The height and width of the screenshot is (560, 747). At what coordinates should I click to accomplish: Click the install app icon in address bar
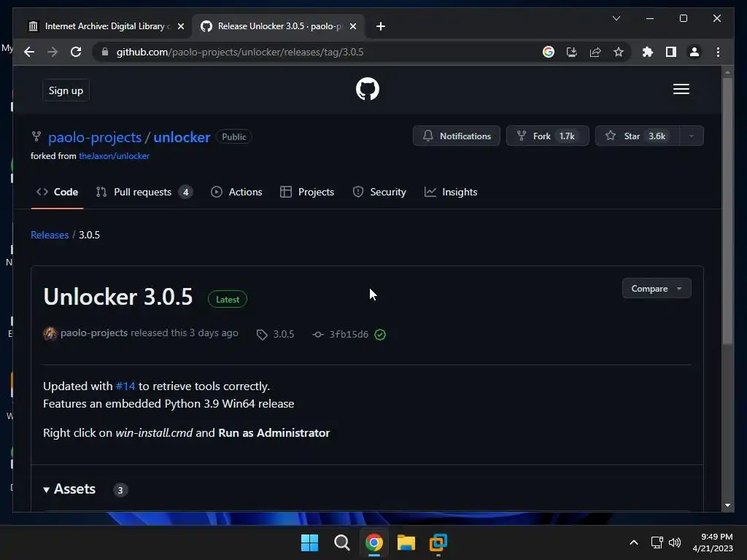click(572, 52)
